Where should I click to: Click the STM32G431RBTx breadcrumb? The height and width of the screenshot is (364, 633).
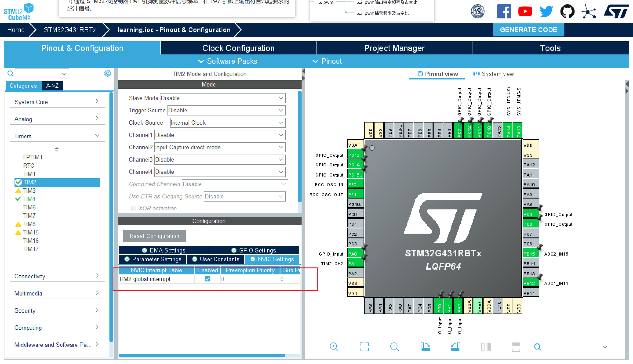(70, 30)
